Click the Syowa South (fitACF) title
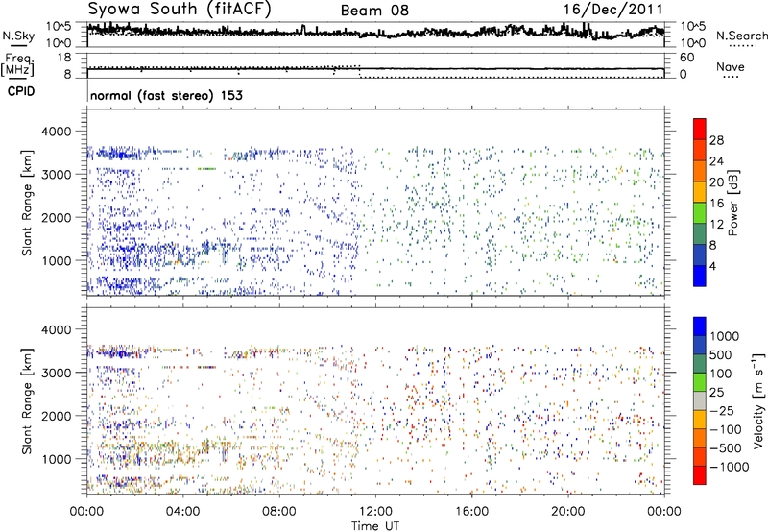This screenshot has width=768, height=532. (180, 10)
